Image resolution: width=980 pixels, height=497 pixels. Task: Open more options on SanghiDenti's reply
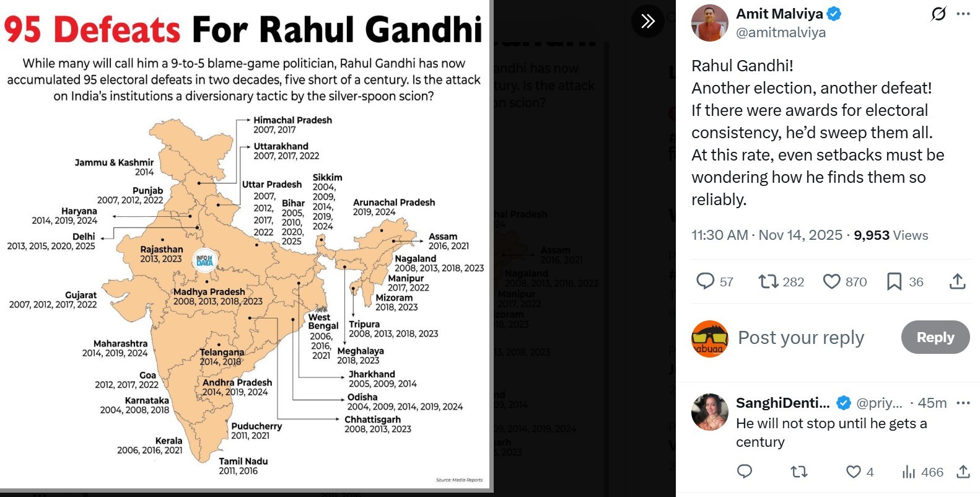[x=963, y=403]
